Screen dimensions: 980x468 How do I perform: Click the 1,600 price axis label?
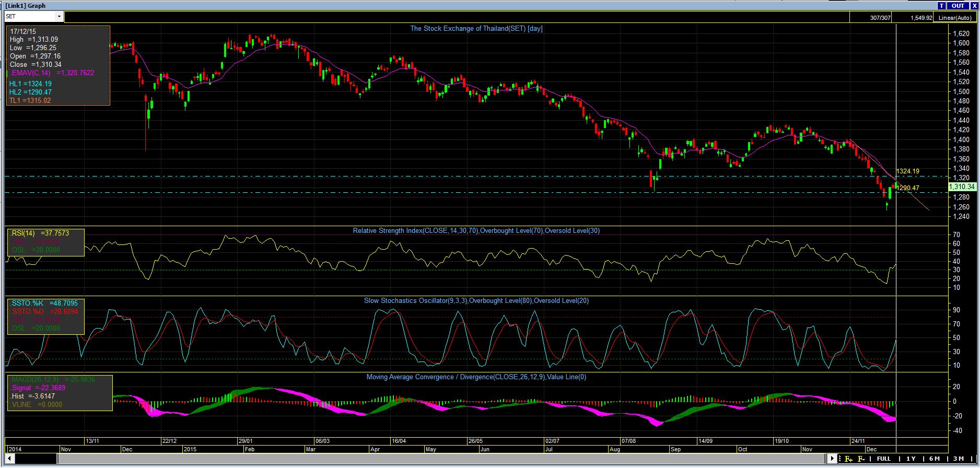pos(962,43)
